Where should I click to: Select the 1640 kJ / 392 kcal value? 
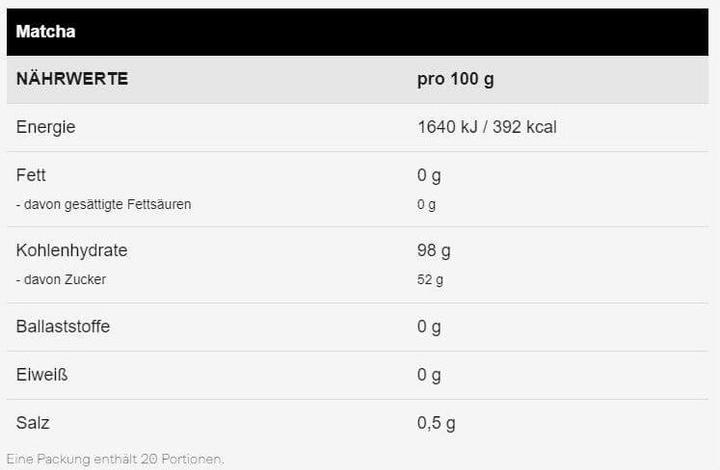(487, 127)
